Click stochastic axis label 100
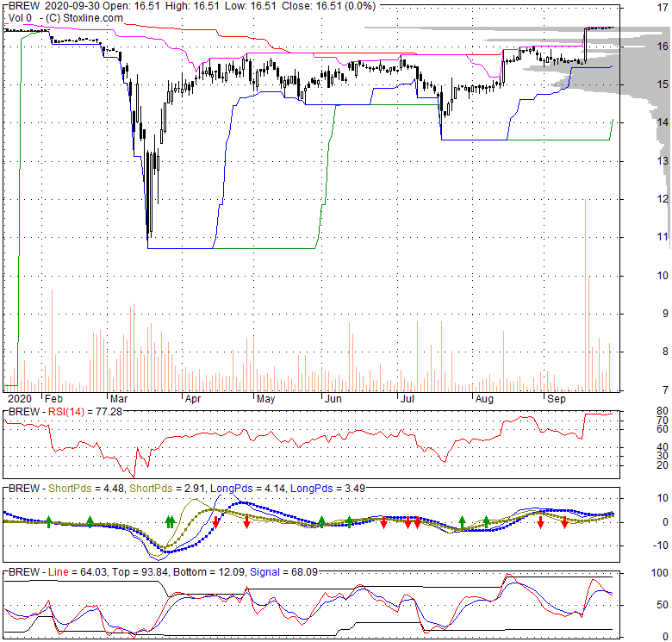The width and height of the screenshot is (672, 642). (660, 573)
